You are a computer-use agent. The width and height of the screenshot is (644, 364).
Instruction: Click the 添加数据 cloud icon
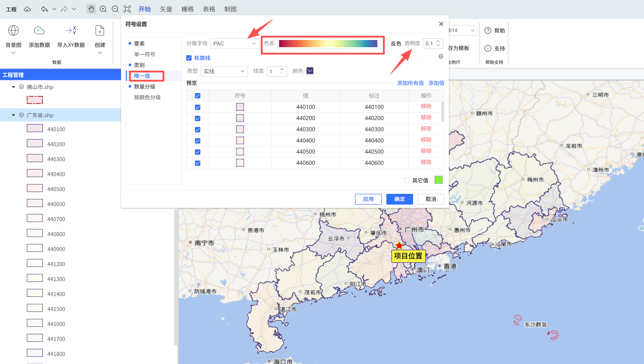pos(39,31)
